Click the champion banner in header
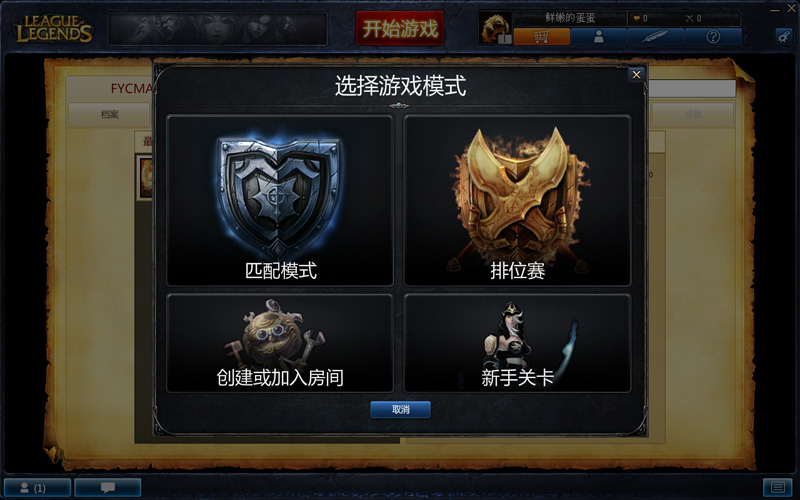800x500 pixels. pos(218,29)
